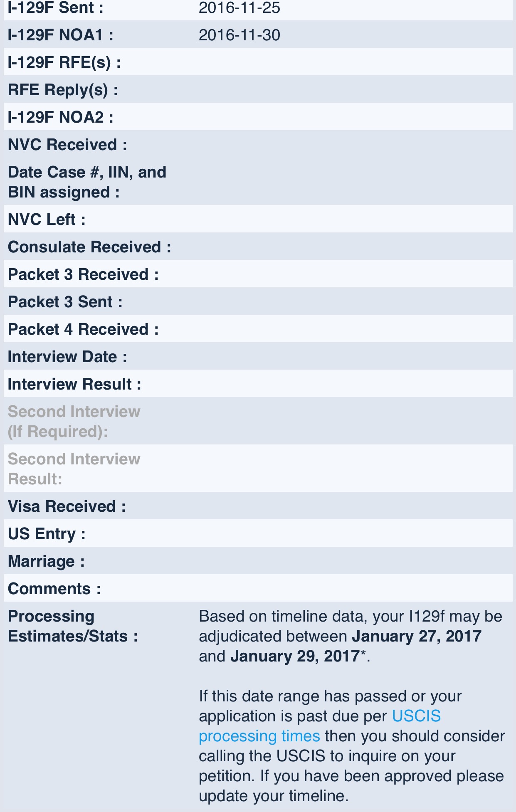Select the Visa Received label
Screen dimensions: 516x812
coord(66,507)
